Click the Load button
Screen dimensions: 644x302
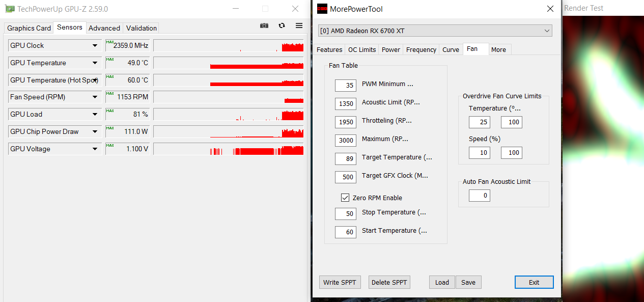click(x=442, y=282)
